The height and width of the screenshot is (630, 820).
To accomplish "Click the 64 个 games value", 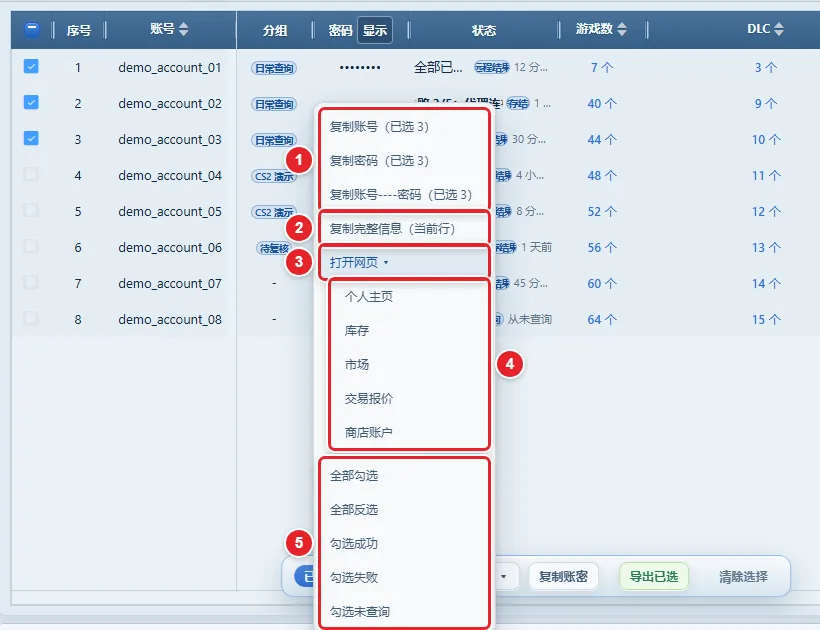I will [x=602, y=319].
